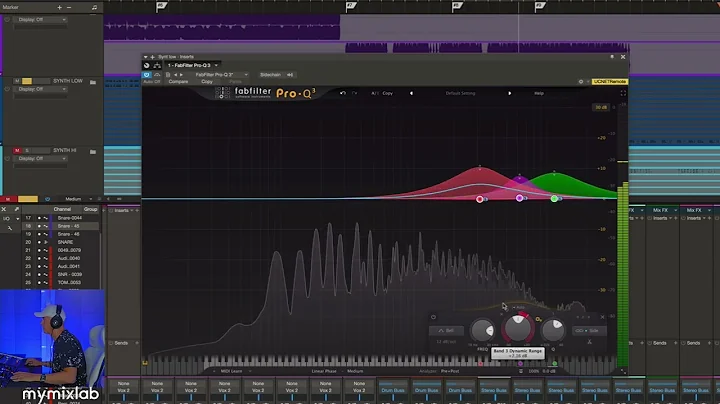Click the plugin settings gear icon
The image size is (720, 404).
(x=581, y=82)
